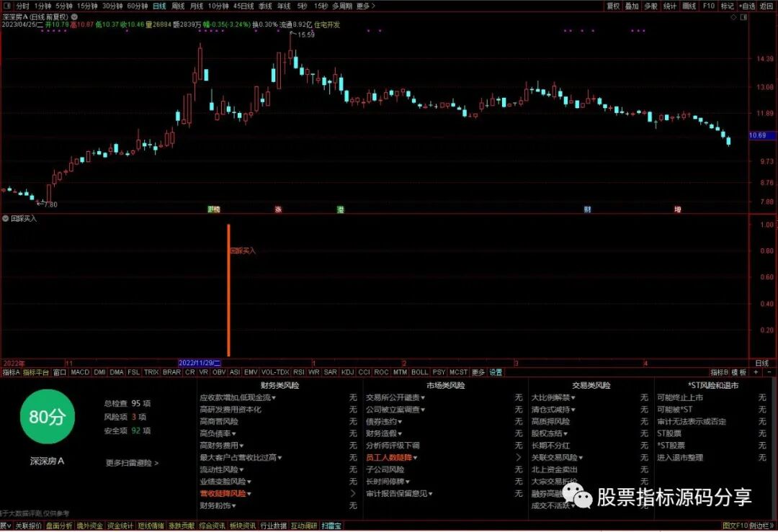Screen dimensions: 778x532
Task: Select the 周线 period tab
Action: [178, 6]
